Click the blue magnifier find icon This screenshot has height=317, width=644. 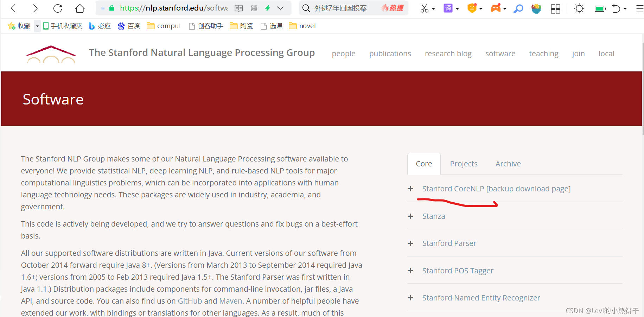(518, 8)
